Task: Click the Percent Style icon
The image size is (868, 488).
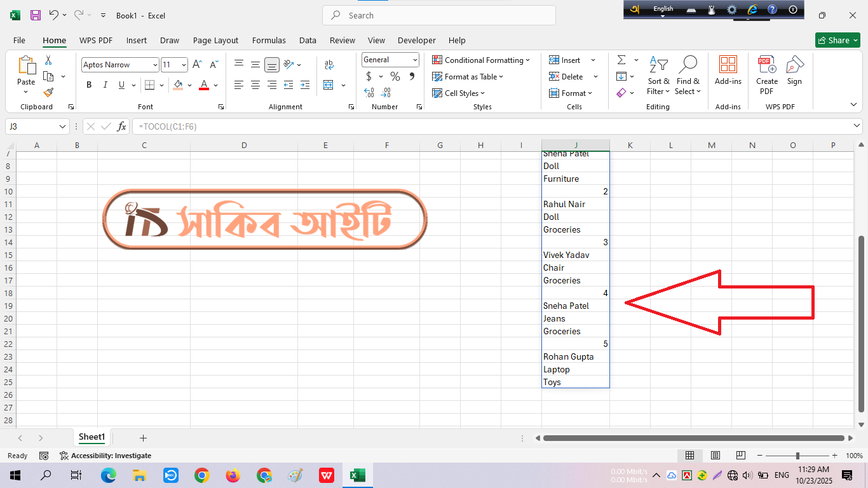Action: (x=395, y=77)
